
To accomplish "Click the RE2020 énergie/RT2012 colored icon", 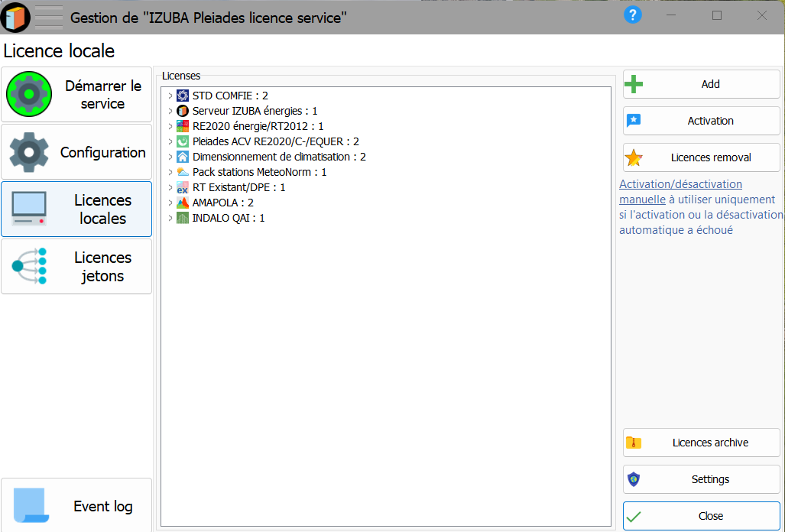I will 183,126.
